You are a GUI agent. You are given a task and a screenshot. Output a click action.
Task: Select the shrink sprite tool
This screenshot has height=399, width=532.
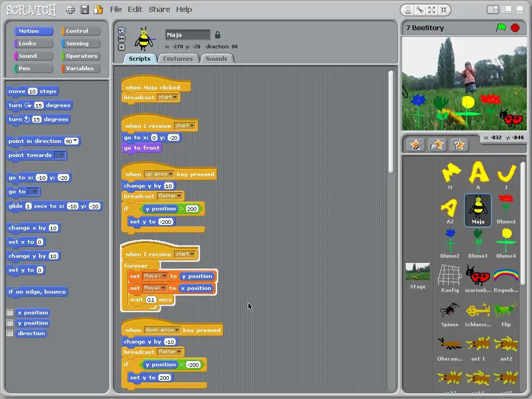click(x=444, y=10)
